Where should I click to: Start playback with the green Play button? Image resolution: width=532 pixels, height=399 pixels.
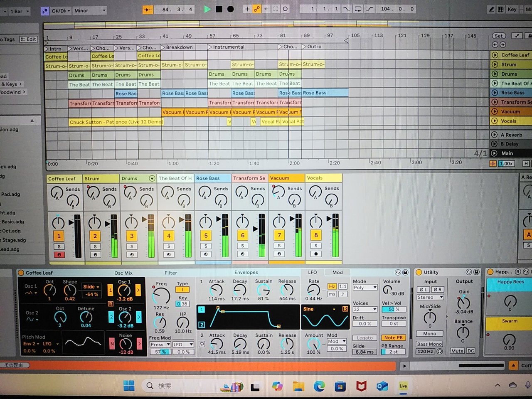[x=207, y=9]
